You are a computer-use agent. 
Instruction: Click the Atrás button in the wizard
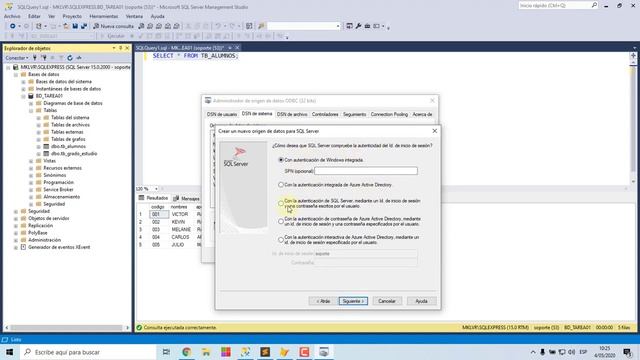click(x=323, y=301)
